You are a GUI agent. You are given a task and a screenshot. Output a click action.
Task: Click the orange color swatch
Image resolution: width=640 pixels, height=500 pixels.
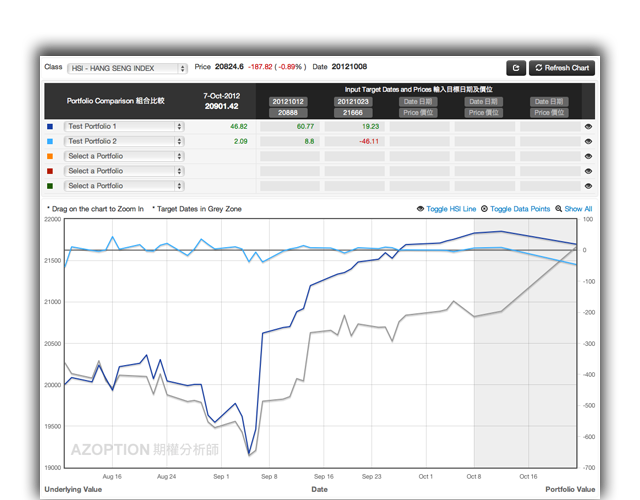pyautogui.click(x=50, y=156)
